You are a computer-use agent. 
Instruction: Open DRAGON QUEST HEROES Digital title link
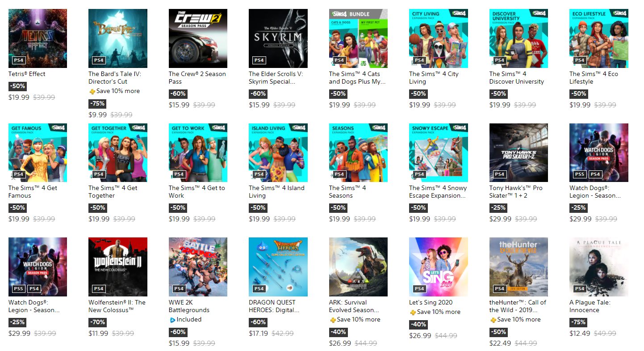pos(275,306)
